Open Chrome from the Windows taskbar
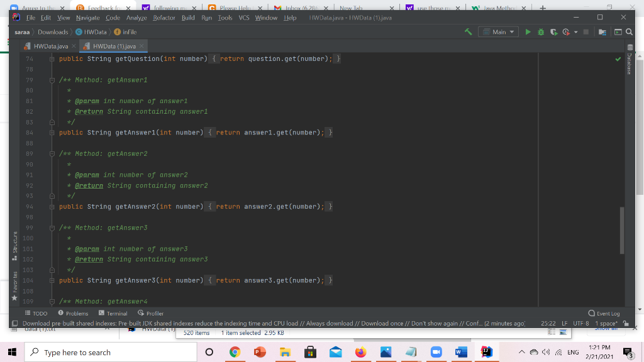Image resolution: width=644 pixels, height=362 pixels. [235, 352]
